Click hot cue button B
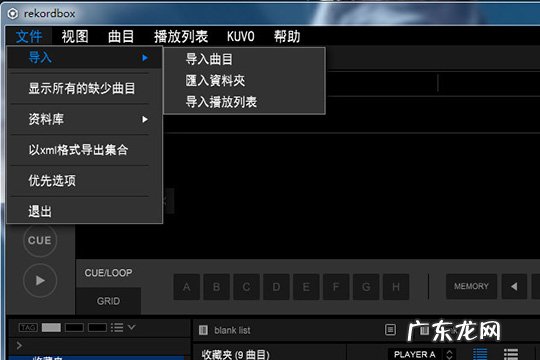Viewport: 540px width, 360px height. pyautogui.click(x=217, y=287)
